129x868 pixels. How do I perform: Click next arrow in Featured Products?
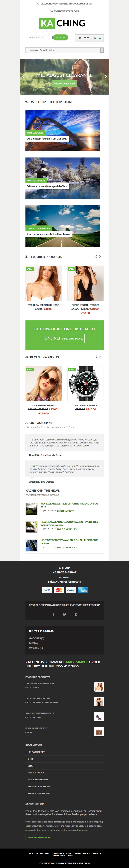point(100,256)
